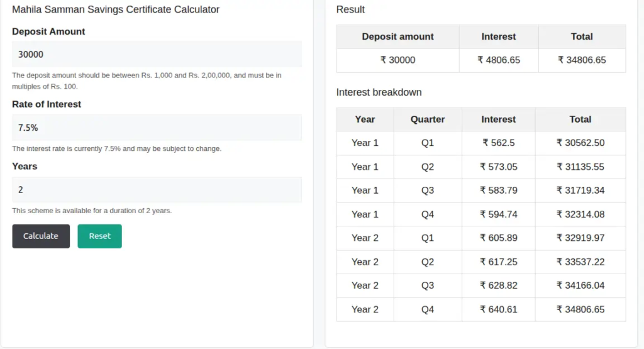This screenshot has height=349, width=644.
Task: Click the ₹ 605.89 interest cell
Action: coord(499,238)
